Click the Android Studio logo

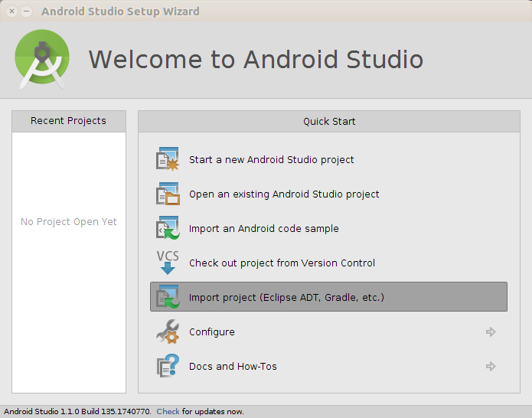point(42,60)
